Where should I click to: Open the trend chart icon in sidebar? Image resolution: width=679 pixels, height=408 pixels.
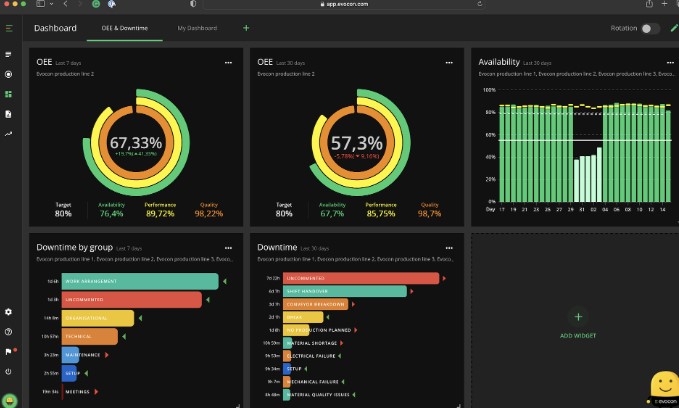click(9, 134)
